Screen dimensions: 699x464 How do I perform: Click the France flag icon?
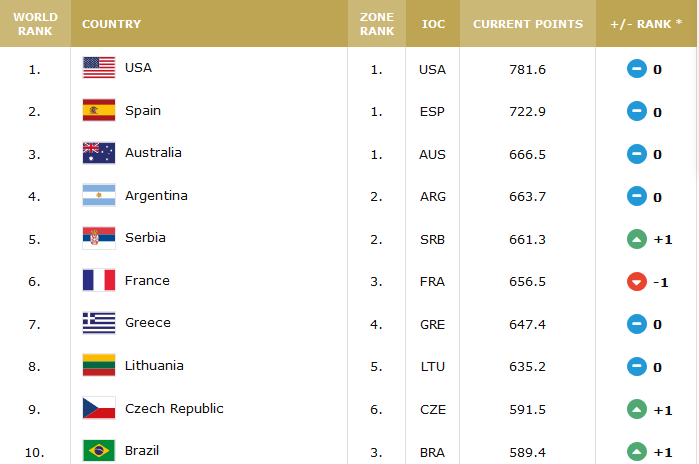(x=98, y=281)
